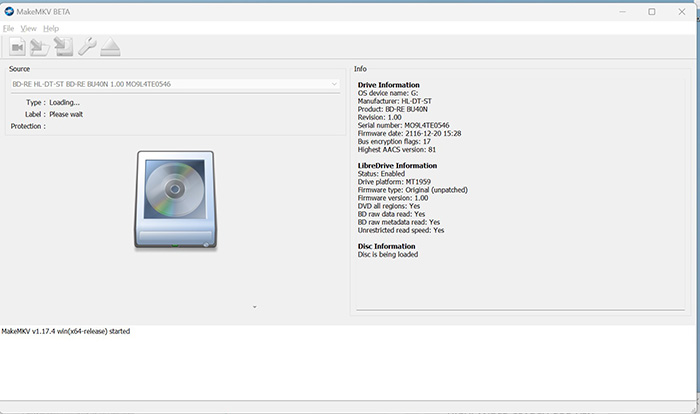Viewport: 700px width, 414px height.
Task: Click 'OS device name: G:' line
Action: (x=388, y=93)
